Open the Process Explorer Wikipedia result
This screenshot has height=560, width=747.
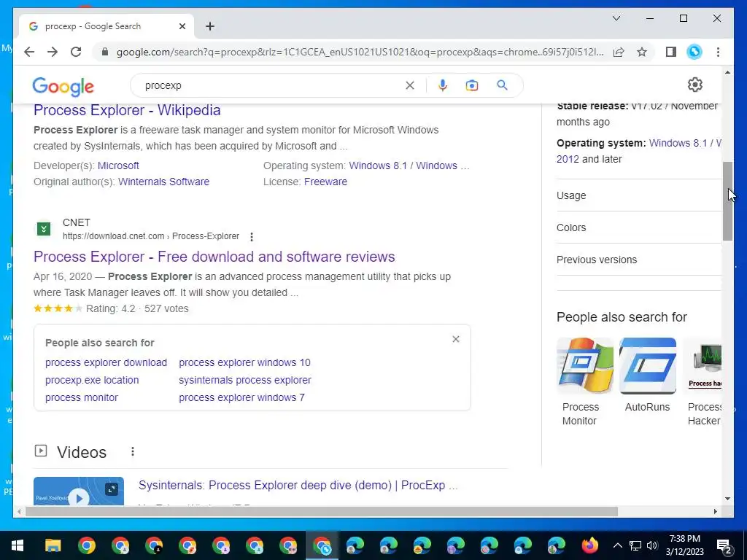pyautogui.click(x=127, y=110)
